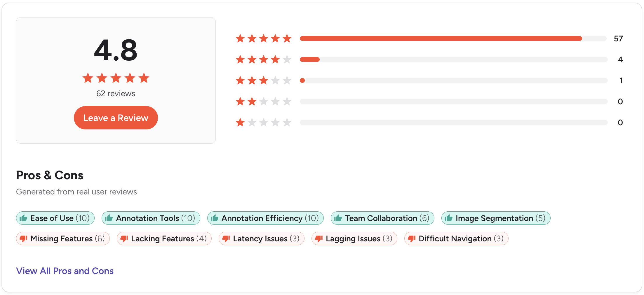Select the Difficult Navigation (3) con tag
Screen dimensions: 644x295
(x=456, y=239)
